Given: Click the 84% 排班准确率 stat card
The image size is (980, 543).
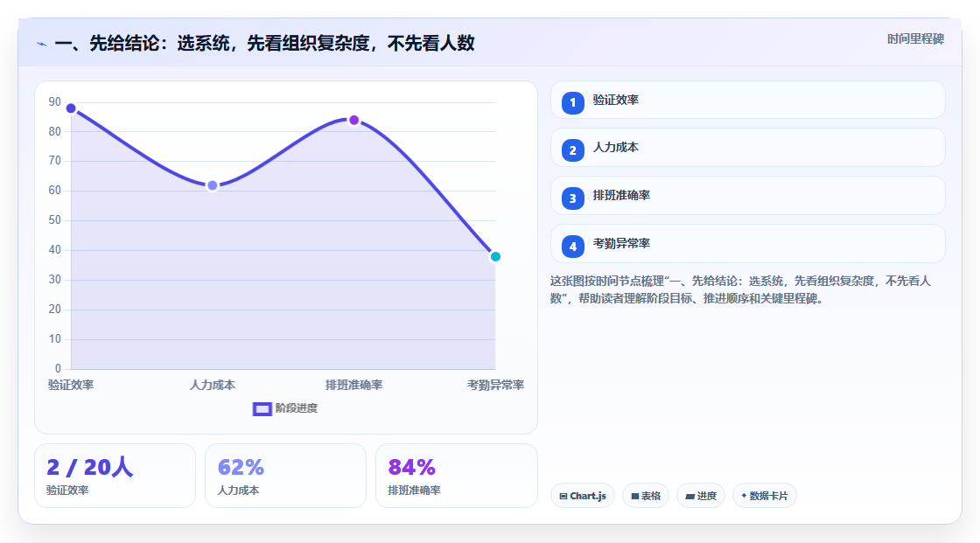Looking at the screenshot, I should point(456,477).
